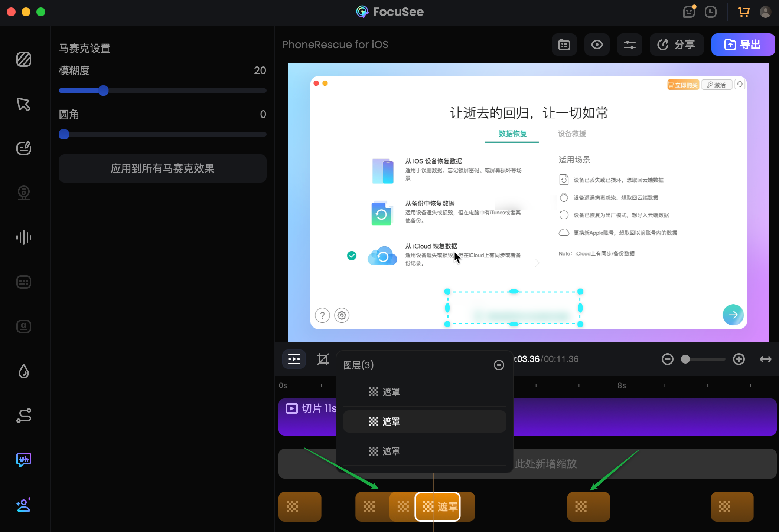Click the 模糊度 blur slider handle
The image size is (779, 532).
tap(104, 91)
